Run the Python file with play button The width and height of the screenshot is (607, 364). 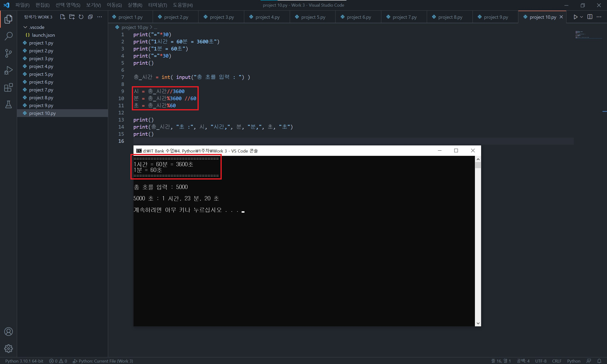575,17
